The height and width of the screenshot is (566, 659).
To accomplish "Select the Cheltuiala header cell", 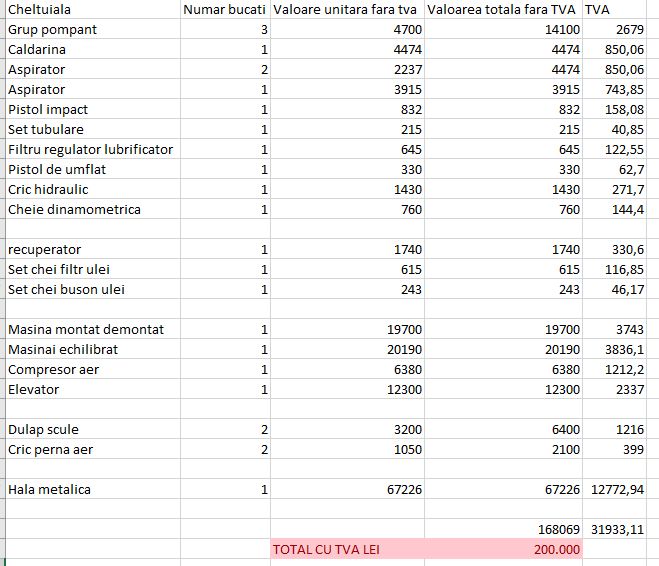I will [x=93, y=9].
